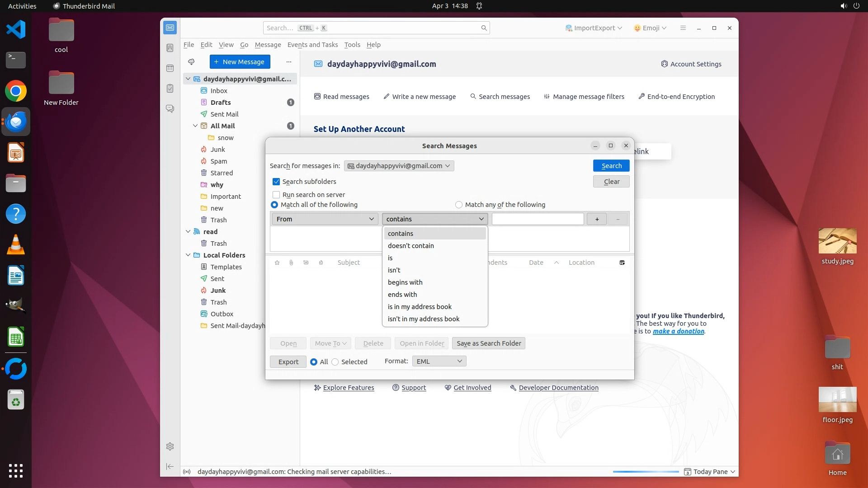Open the Chat in the sidebar
The height and width of the screenshot is (488, 868).
(x=170, y=109)
